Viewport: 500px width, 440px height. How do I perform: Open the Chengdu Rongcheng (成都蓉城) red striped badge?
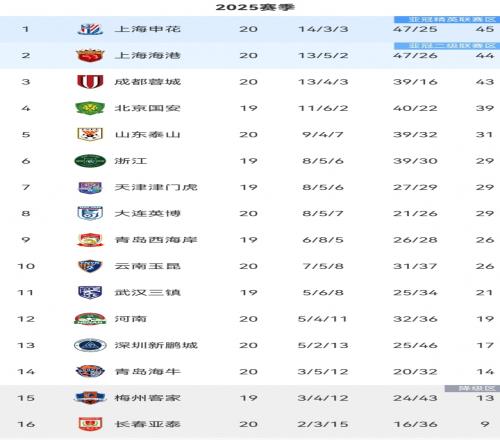coord(90,82)
